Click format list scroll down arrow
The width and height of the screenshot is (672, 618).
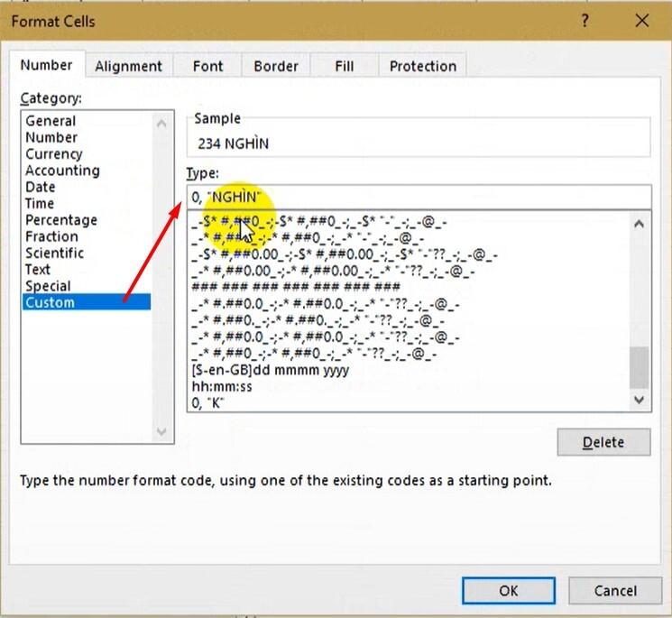(639, 400)
